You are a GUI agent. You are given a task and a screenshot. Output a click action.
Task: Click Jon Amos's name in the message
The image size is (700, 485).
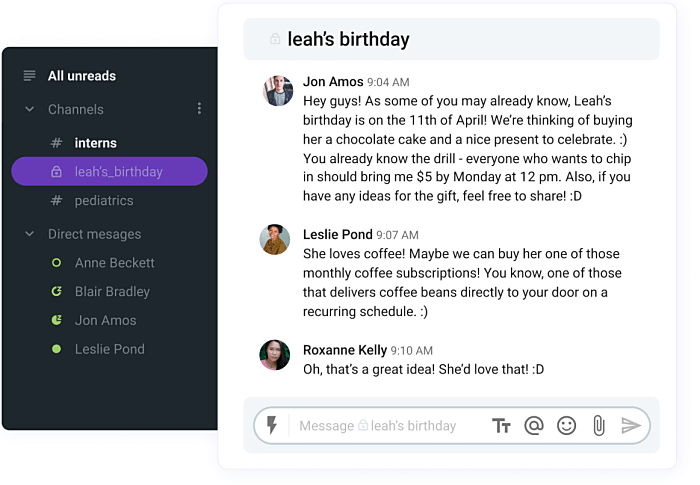(332, 82)
